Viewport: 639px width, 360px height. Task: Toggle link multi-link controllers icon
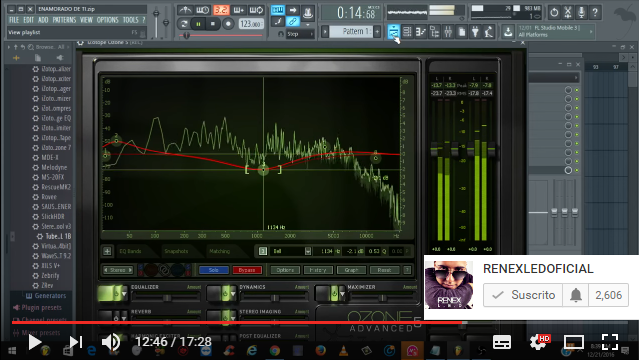293,22
